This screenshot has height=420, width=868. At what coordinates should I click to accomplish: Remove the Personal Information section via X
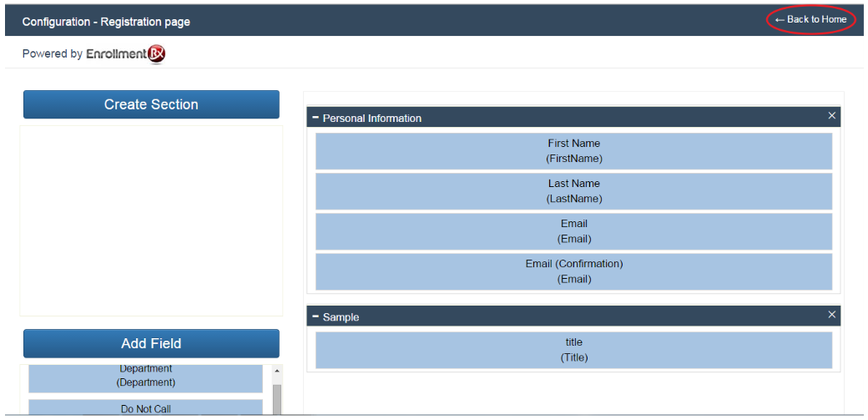coord(831,116)
